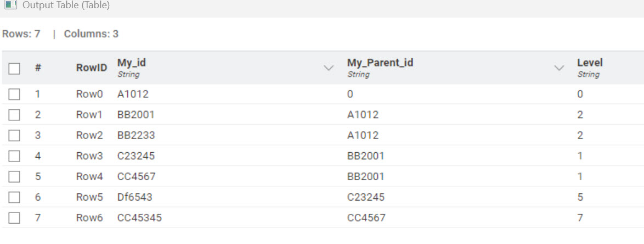Check the box for row 5 CC4567
Viewport: 644px width, 244px height.
tap(14, 177)
